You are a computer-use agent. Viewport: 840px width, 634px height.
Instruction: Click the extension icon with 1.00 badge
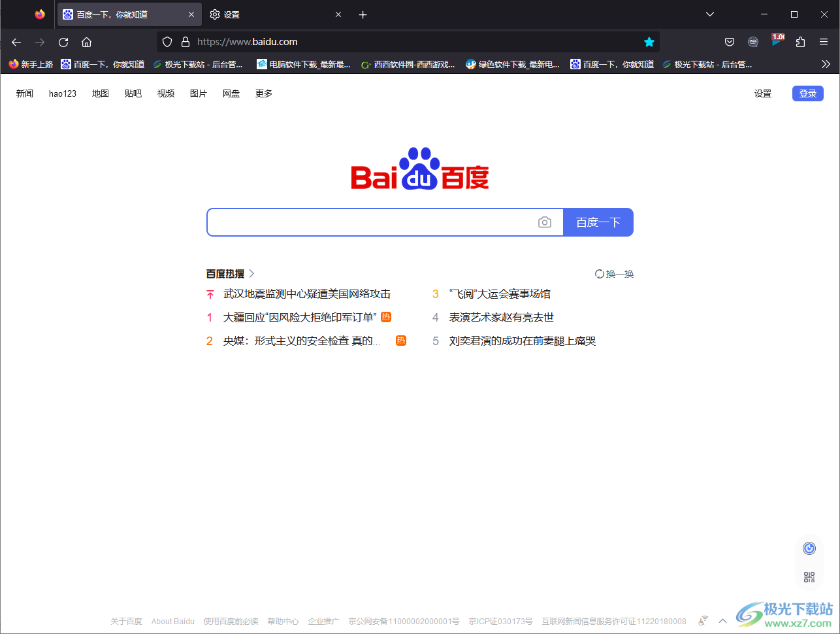click(777, 41)
